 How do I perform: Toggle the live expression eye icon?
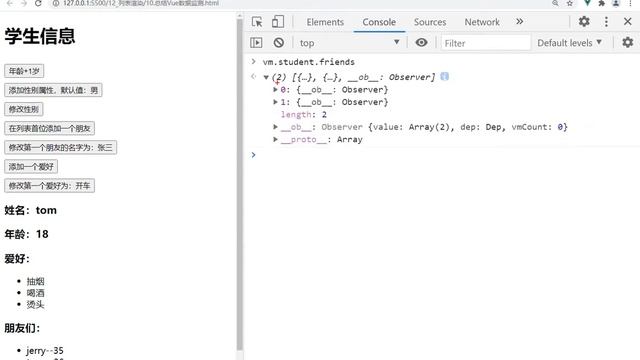pos(421,42)
